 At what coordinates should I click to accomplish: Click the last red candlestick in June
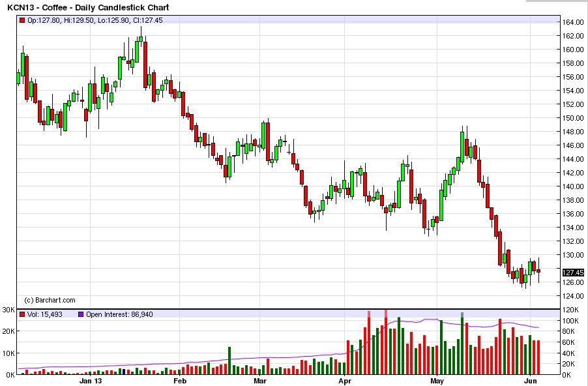538,271
